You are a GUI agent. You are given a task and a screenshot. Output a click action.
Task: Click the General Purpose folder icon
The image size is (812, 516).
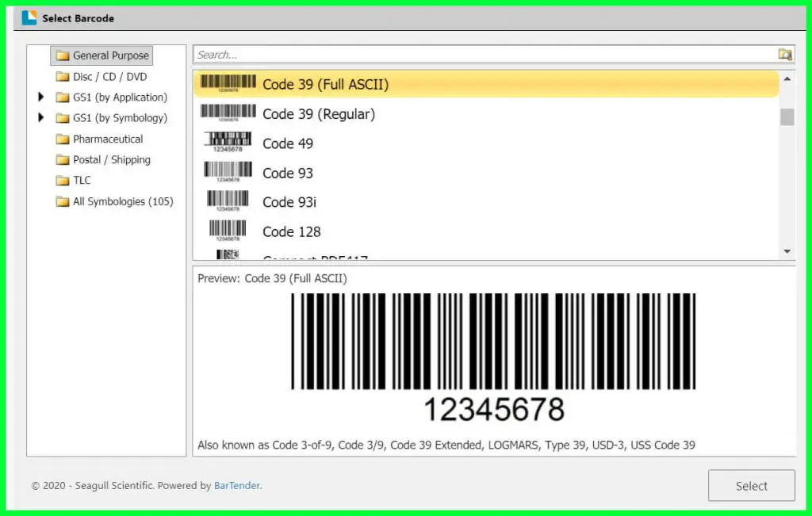[x=63, y=55]
